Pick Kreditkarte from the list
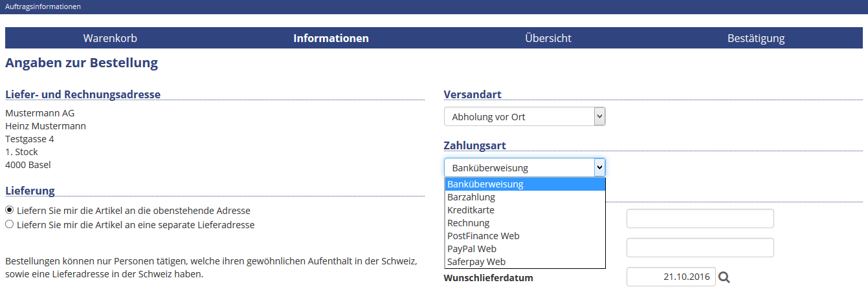The height and width of the screenshot is (287, 868). pos(525,210)
